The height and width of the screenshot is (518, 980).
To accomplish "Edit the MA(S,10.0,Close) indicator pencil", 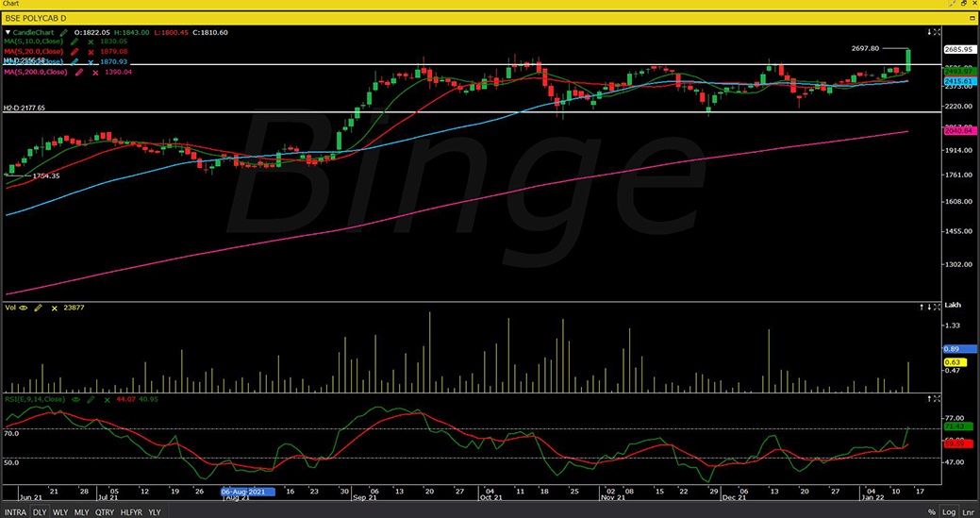I will point(75,42).
